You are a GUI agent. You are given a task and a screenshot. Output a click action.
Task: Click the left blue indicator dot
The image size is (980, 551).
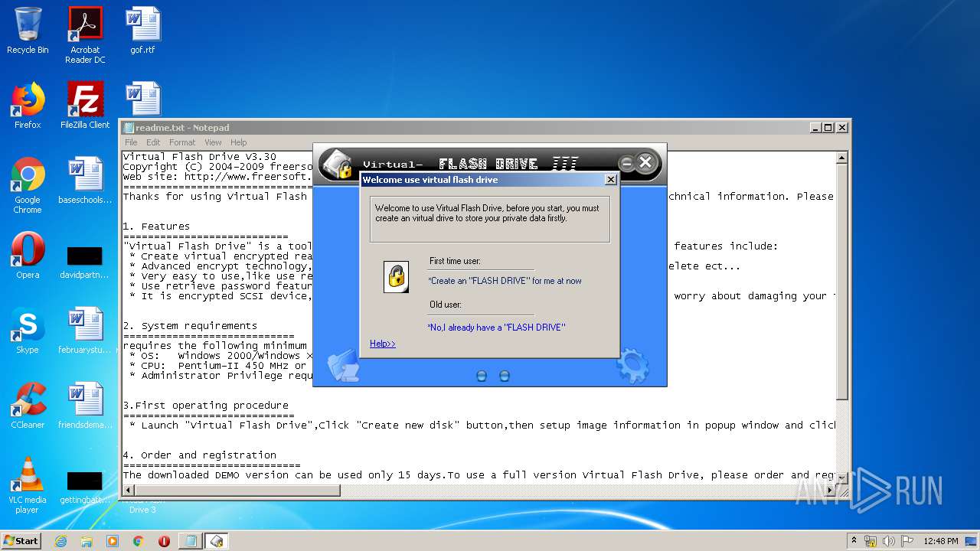click(482, 376)
